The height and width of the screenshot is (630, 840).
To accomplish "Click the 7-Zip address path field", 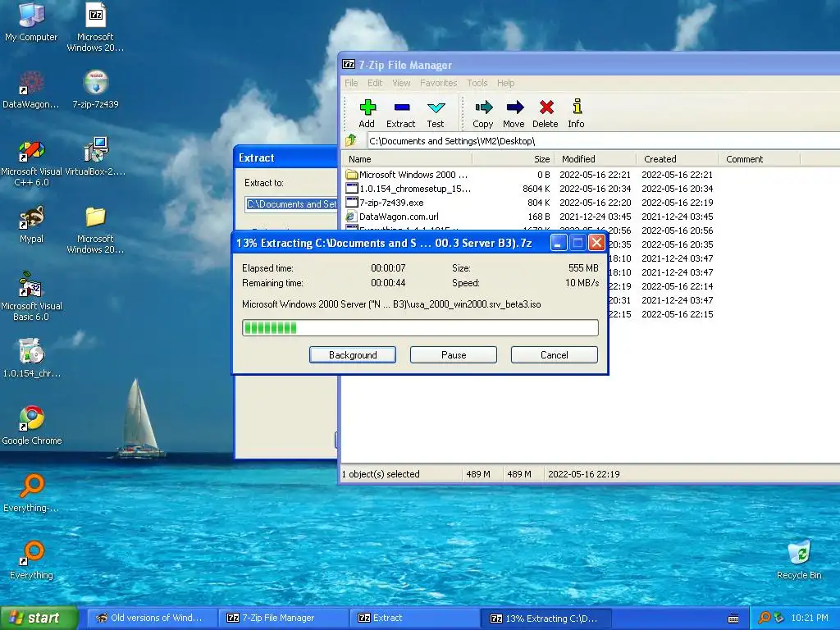I will point(603,141).
